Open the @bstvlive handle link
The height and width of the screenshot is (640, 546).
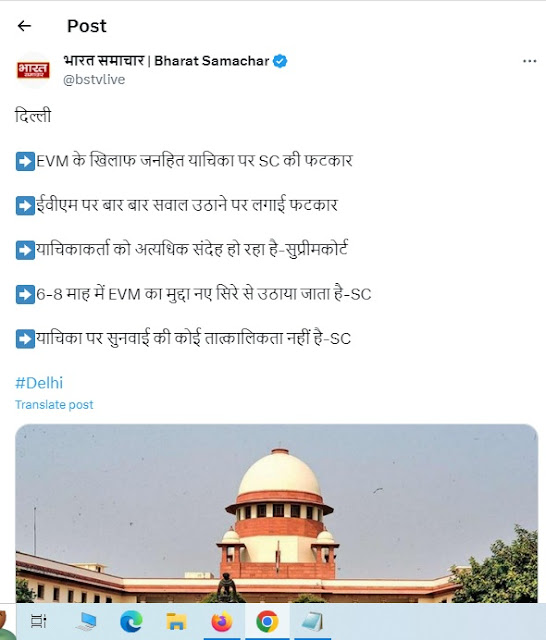[94, 79]
